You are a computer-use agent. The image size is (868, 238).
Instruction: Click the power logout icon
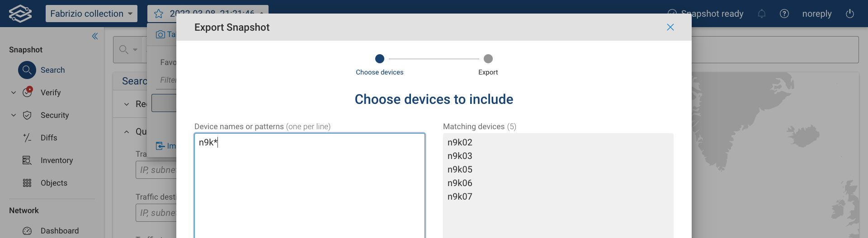pyautogui.click(x=850, y=14)
